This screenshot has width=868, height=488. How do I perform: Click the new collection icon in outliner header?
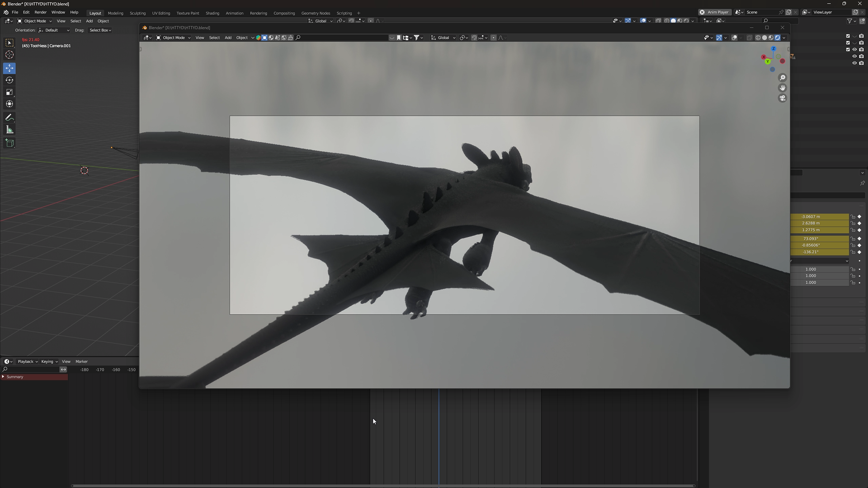862,21
